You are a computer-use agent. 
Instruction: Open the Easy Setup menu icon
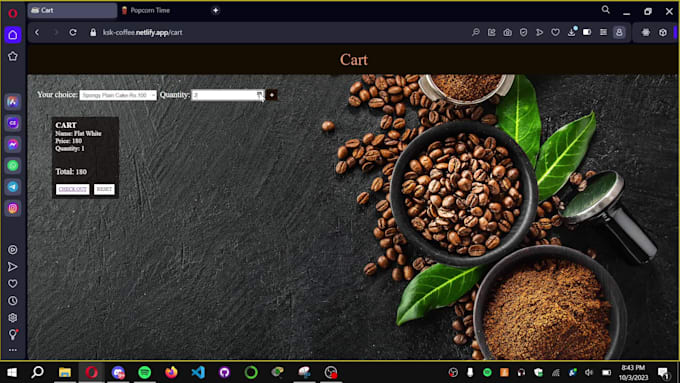[x=603, y=33]
